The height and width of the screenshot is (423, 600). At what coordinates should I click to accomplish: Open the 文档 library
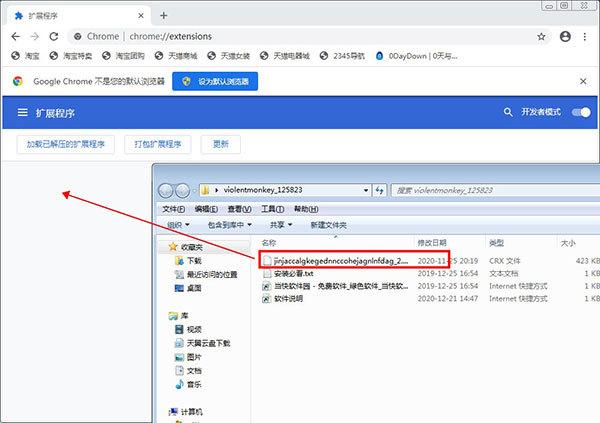(x=188, y=371)
